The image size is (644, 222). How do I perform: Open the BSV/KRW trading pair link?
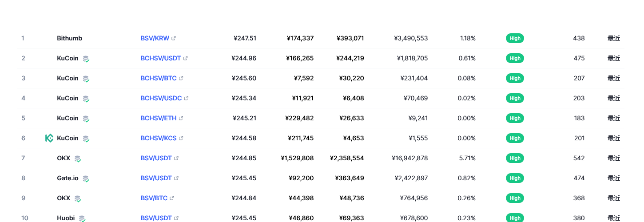point(155,38)
